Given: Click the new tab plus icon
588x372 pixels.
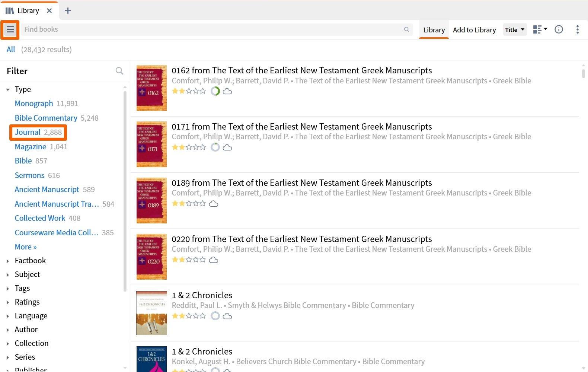Looking at the screenshot, I should (x=68, y=11).
